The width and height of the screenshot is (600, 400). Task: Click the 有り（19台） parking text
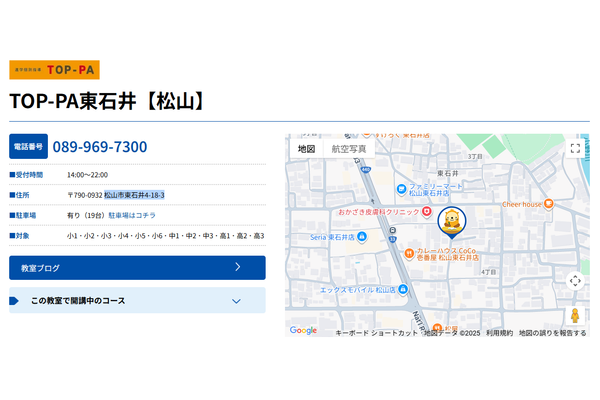pyautogui.click(x=86, y=216)
